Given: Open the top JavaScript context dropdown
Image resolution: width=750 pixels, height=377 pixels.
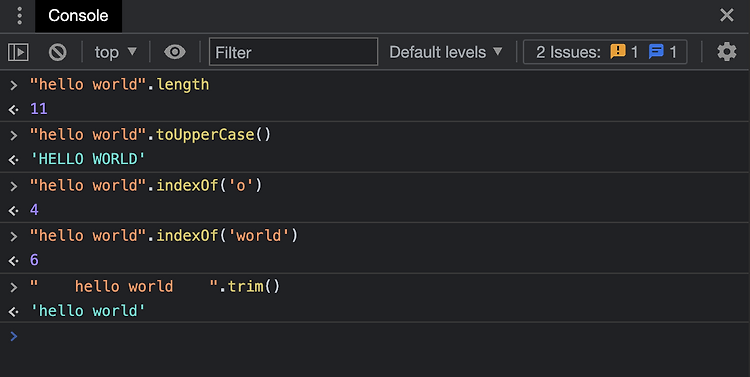Looking at the screenshot, I should pos(116,52).
